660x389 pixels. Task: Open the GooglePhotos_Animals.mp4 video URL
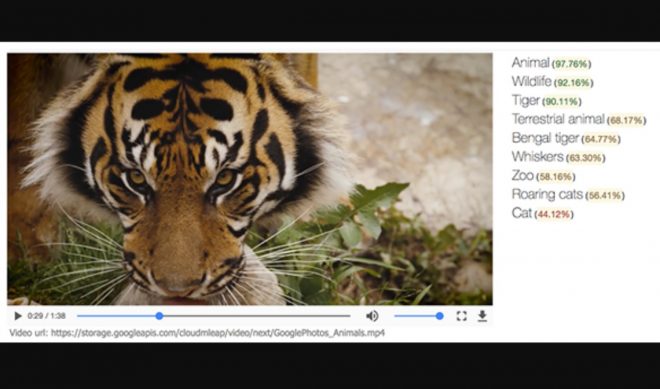pyautogui.click(x=218, y=333)
